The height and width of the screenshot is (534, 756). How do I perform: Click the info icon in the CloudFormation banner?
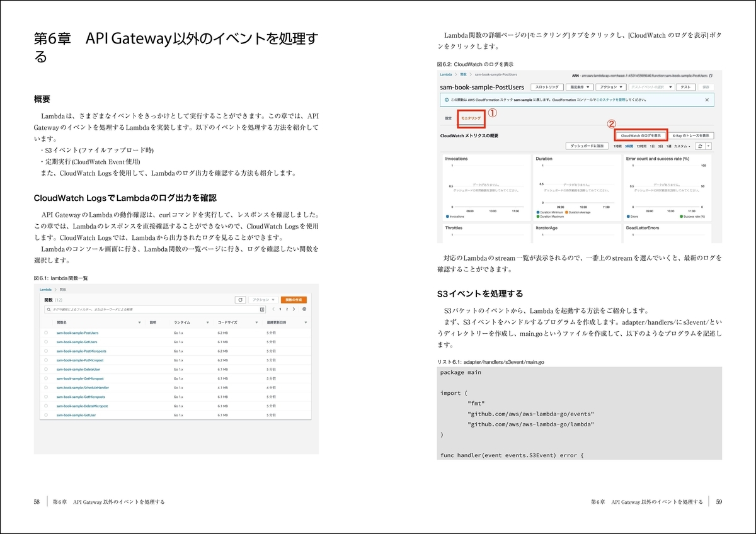(x=447, y=99)
